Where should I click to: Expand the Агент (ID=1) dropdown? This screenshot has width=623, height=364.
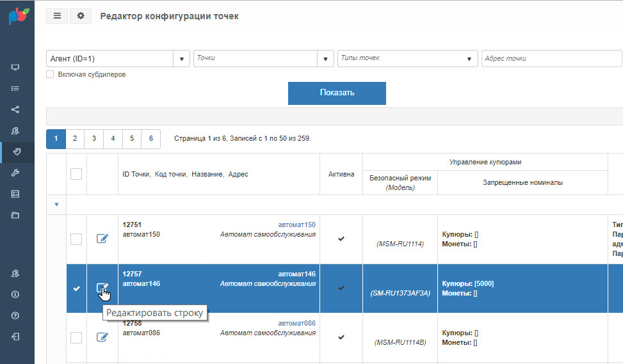click(x=182, y=59)
